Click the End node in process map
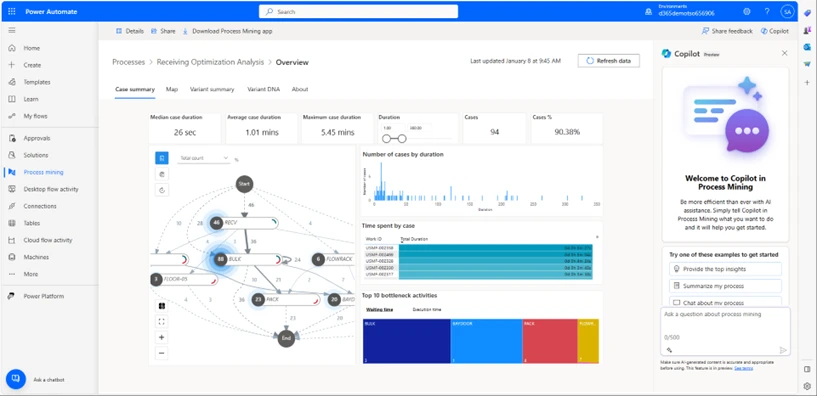Screen dimensions: 817x396 (286, 338)
